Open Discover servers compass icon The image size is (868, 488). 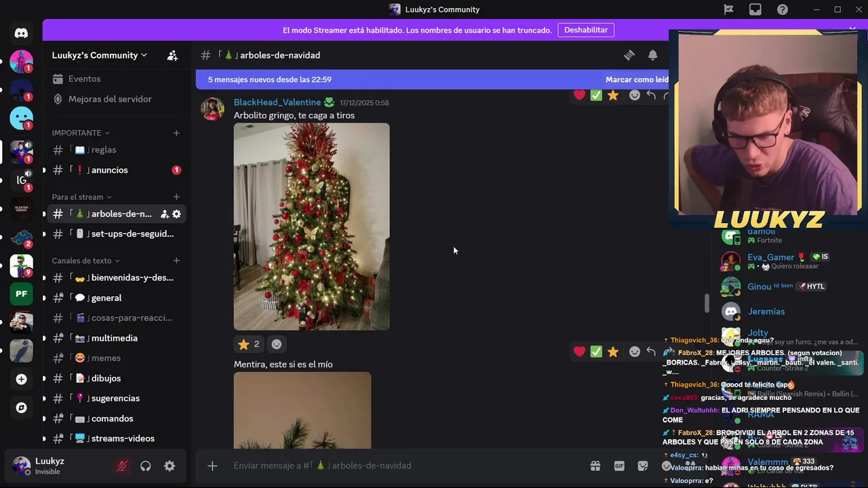[21, 407]
